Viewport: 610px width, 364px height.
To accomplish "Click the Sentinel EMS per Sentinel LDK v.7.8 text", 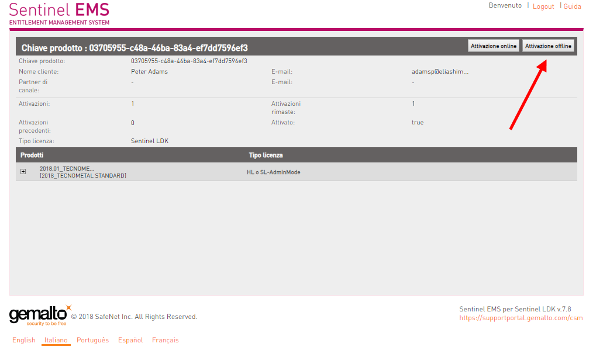I will tap(515, 309).
